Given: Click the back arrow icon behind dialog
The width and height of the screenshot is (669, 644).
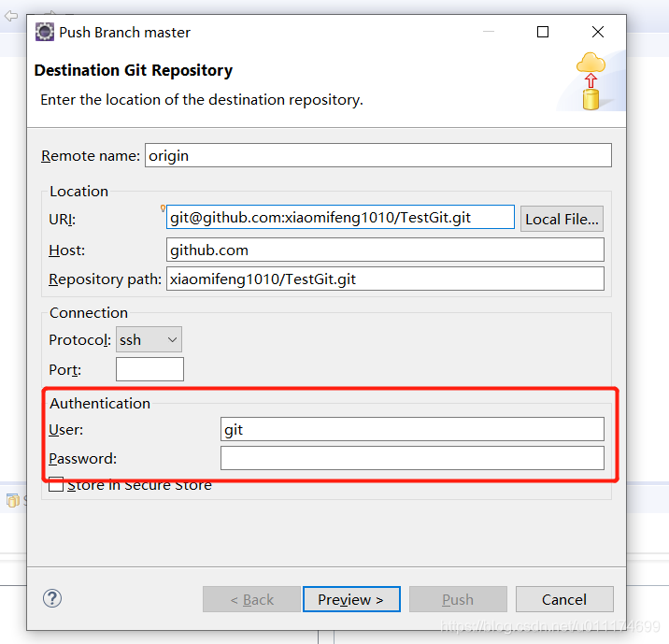Looking at the screenshot, I should click(11, 16).
